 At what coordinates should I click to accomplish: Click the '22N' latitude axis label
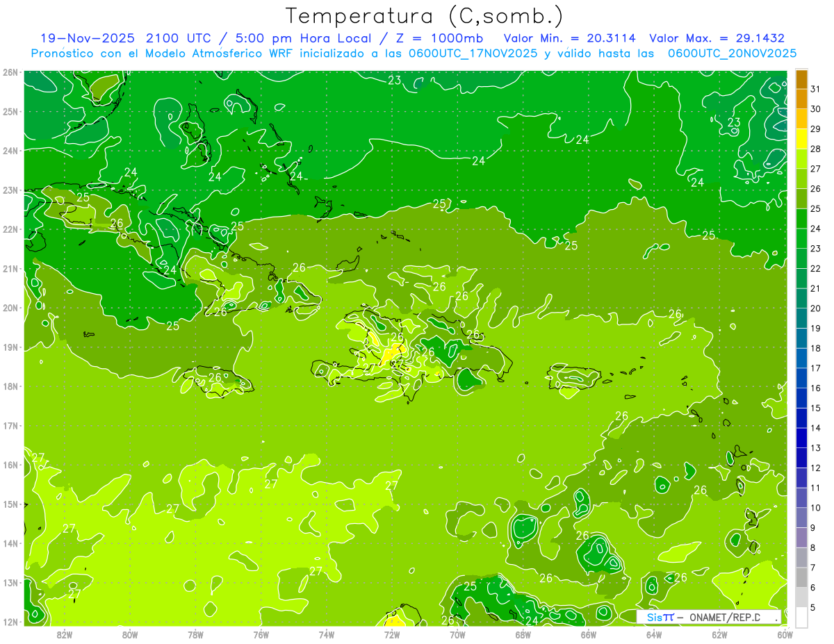tap(11, 229)
